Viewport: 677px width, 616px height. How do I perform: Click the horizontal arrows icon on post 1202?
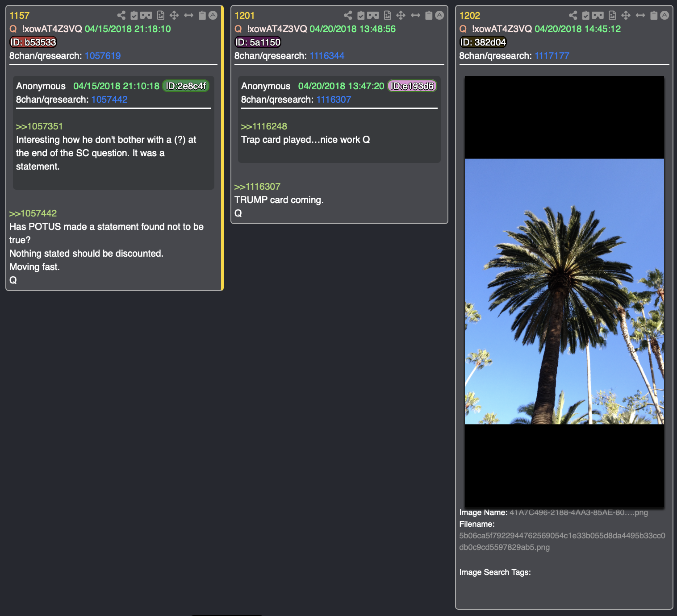click(640, 16)
